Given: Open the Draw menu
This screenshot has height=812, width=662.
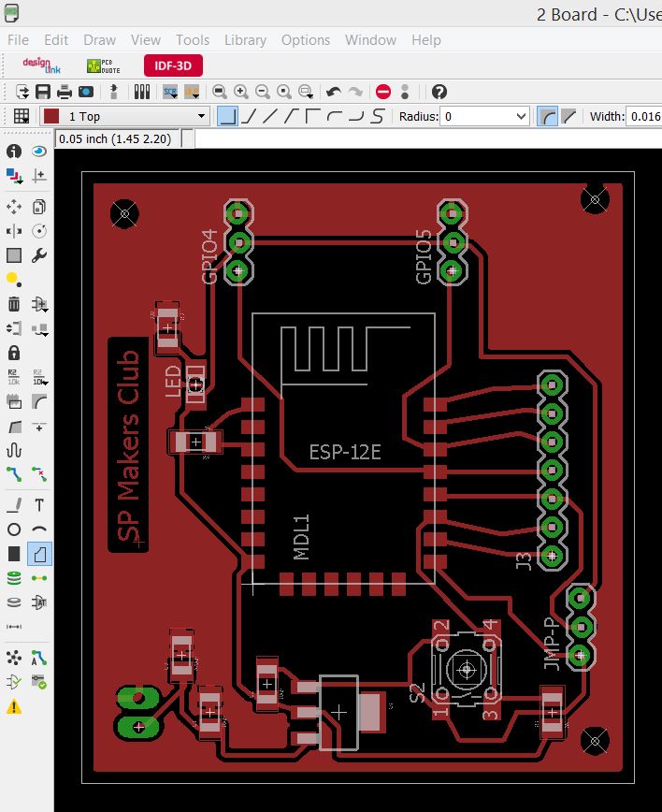Looking at the screenshot, I should coord(99,40).
